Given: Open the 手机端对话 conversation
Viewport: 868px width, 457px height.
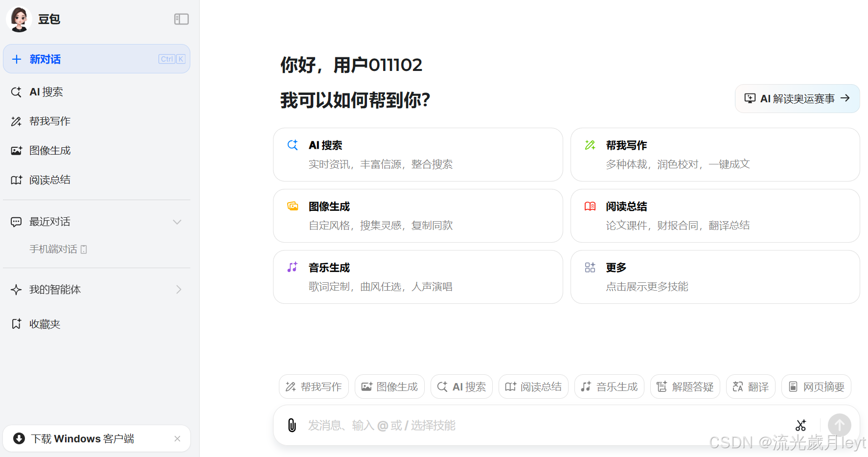Looking at the screenshot, I should (58, 249).
